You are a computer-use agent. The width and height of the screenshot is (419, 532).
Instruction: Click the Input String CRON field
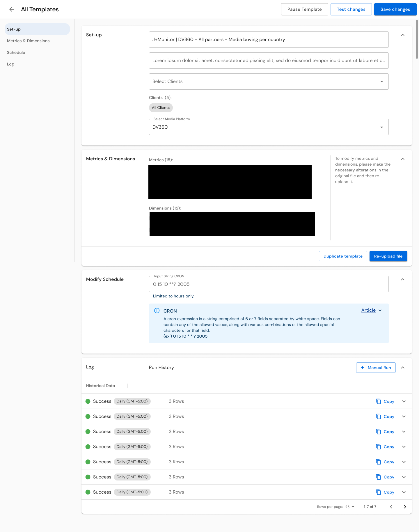tap(269, 284)
